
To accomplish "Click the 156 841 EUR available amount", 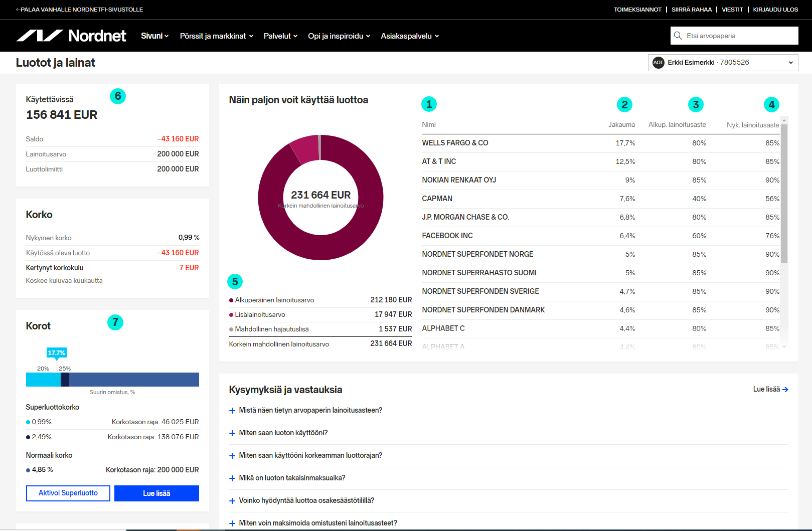I will point(62,115).
